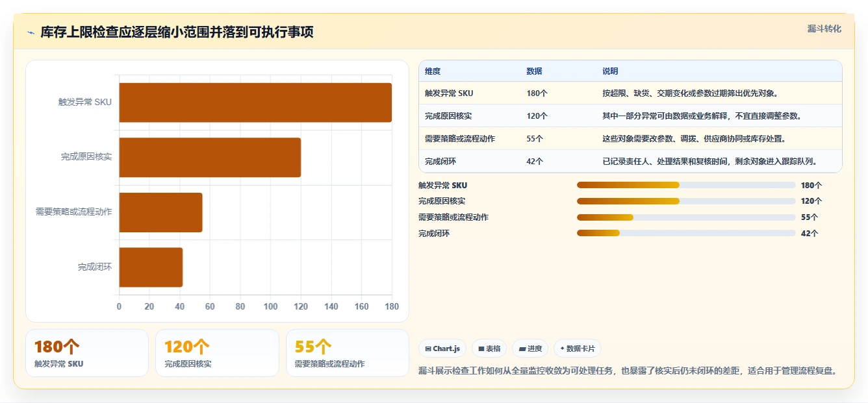Click the 42个 progress value
The height and width of the screenshot is (403, 868).
(x=810, y=233)
